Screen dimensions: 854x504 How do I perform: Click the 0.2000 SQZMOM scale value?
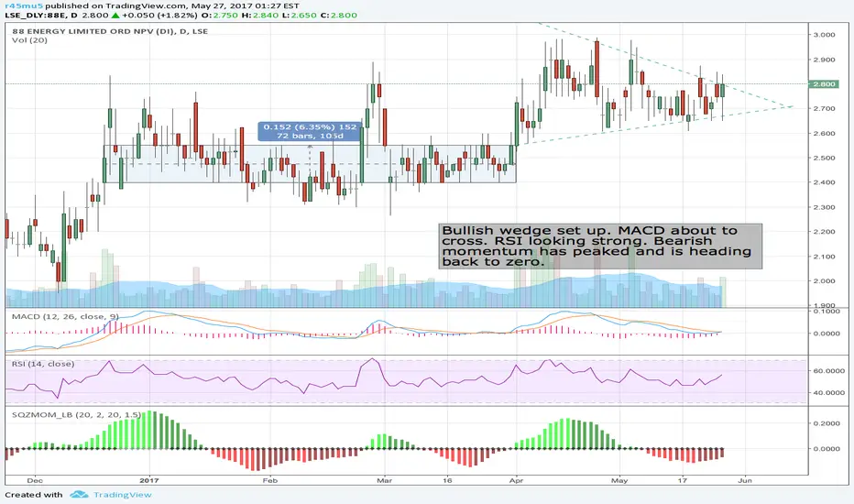point(827,423)
